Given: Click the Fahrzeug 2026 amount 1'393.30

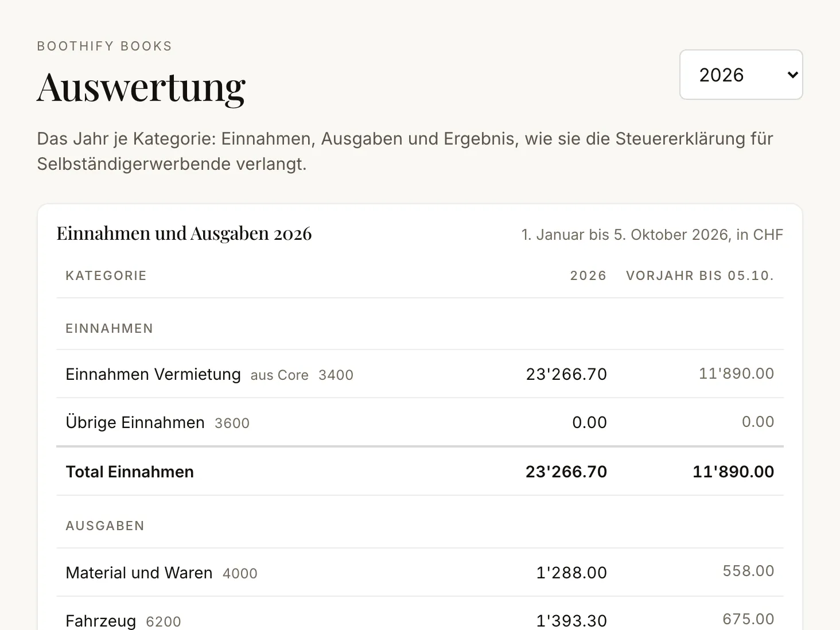Looking at the screenshot, I should [571, 621].
